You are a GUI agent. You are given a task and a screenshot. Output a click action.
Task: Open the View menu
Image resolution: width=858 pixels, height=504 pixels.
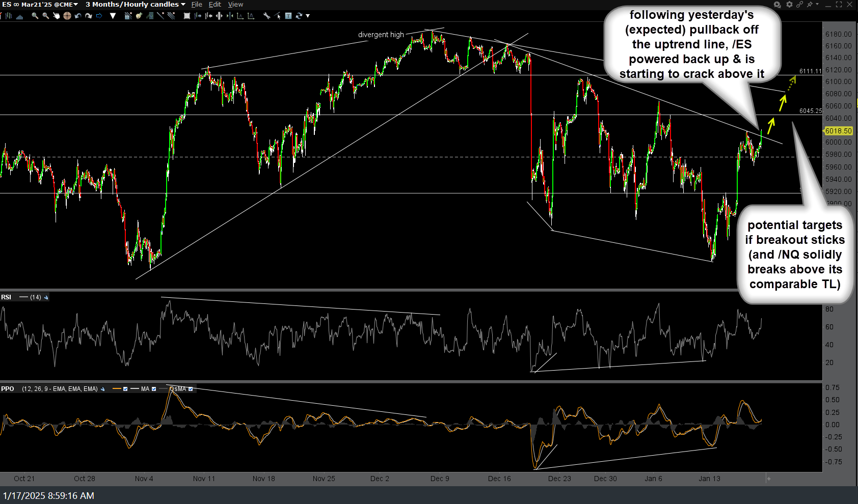235,4
